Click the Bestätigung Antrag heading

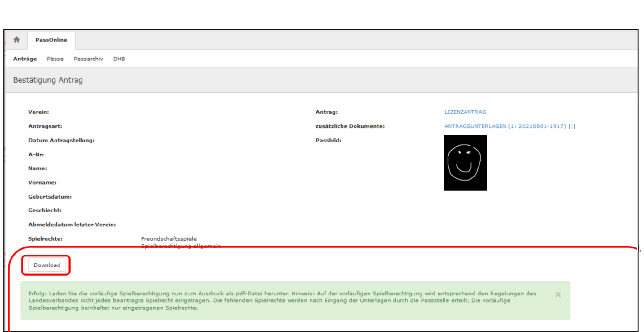point(48,80)
